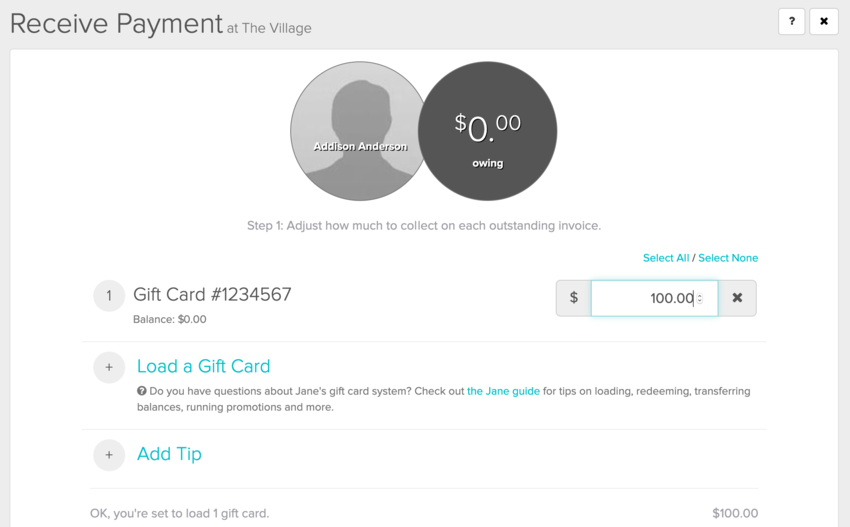850x527 pixels.
Task: Focus the 100.00 amount input field
Action: (x=645, y=298)
